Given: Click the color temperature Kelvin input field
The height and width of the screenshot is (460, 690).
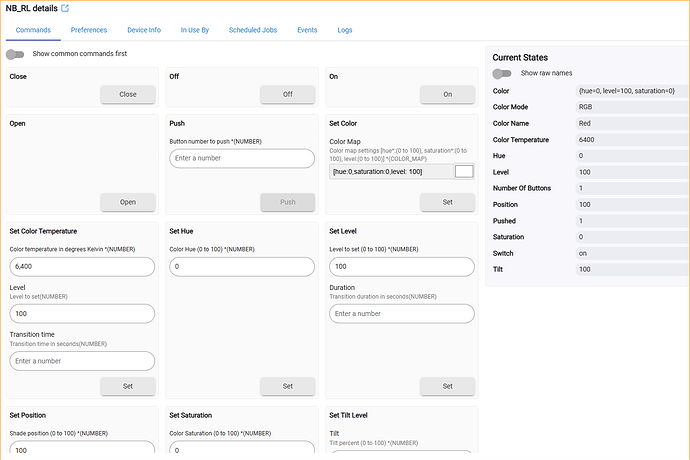Looking at the screenshot, I should tap(82, 267).
